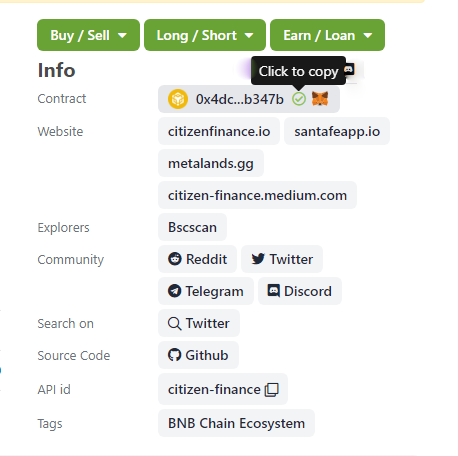The width and height of the screenshot is (458, 456).
Task: Click the green verified checkmark icon
Action: pos(299,99)
